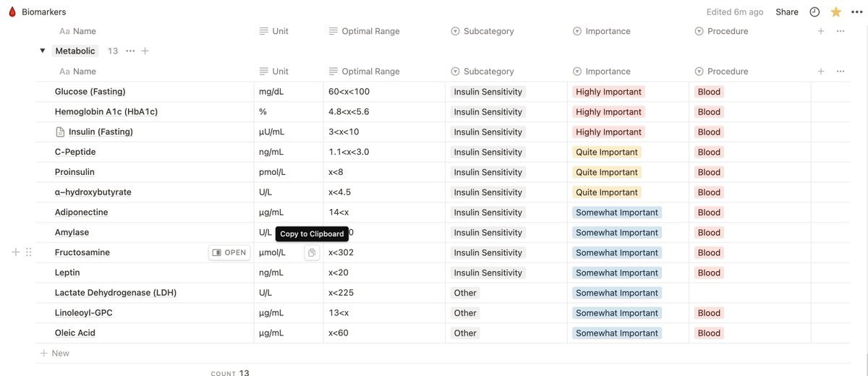Click the empty Procedure cell for LDH
This screenshot has height=376, width=868.
(x=749, y=293)
